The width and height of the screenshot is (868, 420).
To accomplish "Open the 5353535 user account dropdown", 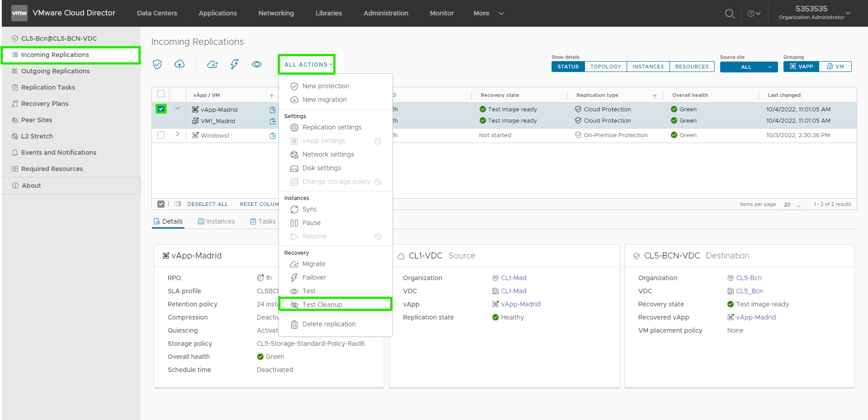I will (x=815, y=13).
